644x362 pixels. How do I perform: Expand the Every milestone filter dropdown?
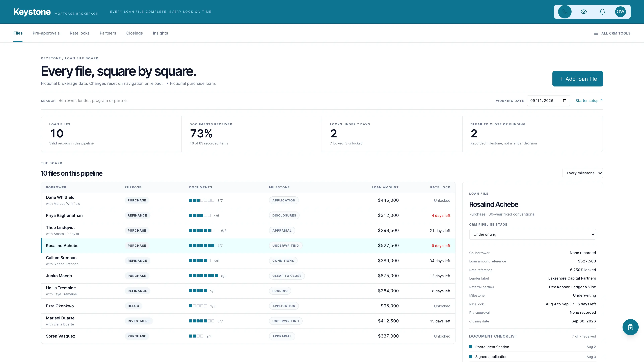pyautogui.click(x=582, y=173)
